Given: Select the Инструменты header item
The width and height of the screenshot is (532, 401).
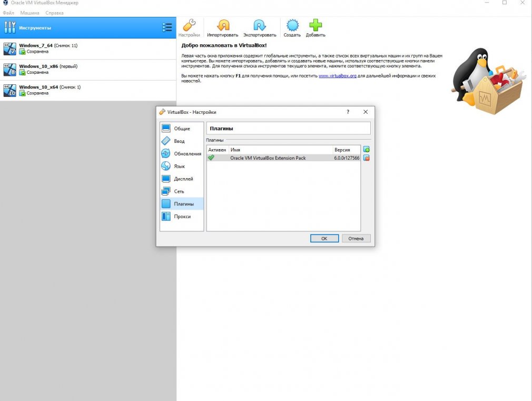Looking at the screenshot, I should pos(88,27).
